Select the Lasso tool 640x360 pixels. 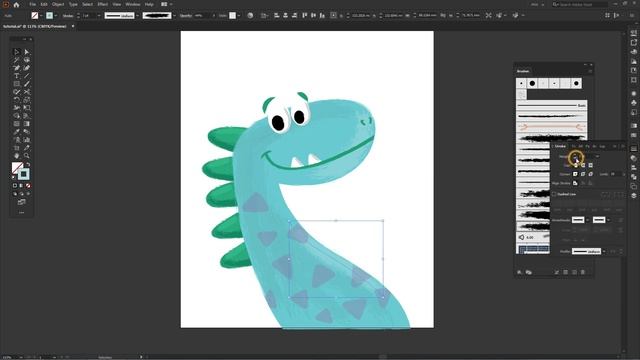[x=27, y=60]
